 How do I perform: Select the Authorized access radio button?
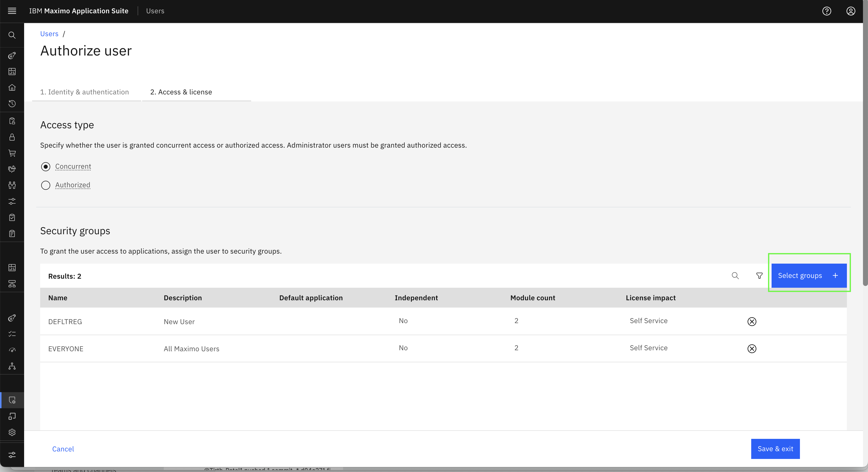(45, 185)
